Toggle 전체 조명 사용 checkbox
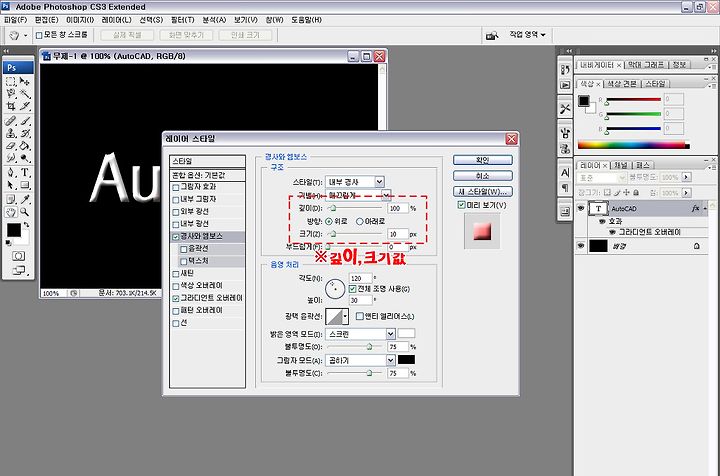720x476 pixels. (x=352, y=289)
